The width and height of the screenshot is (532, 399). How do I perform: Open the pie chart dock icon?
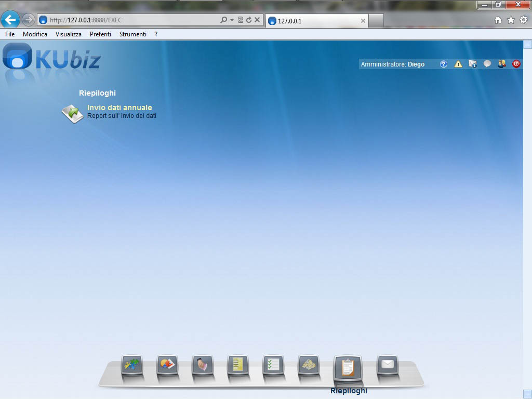[x=167, y=365]
